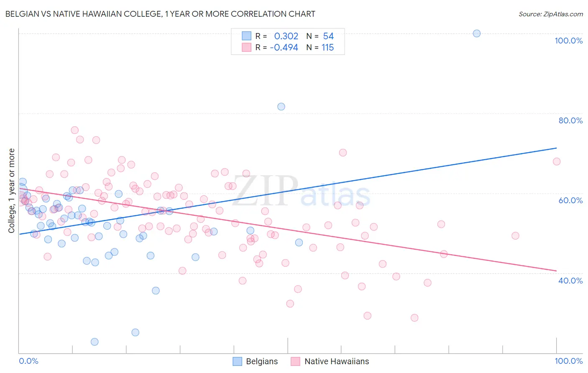588x373 pixels.
Task: Click the 100.0% x-axis label
Action: [x=569, y=361]
